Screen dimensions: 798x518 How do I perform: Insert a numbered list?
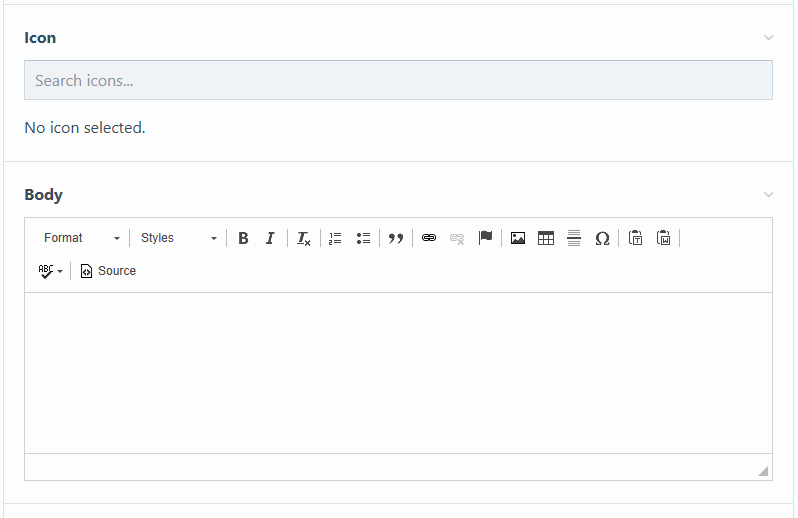tap(335, 238)
